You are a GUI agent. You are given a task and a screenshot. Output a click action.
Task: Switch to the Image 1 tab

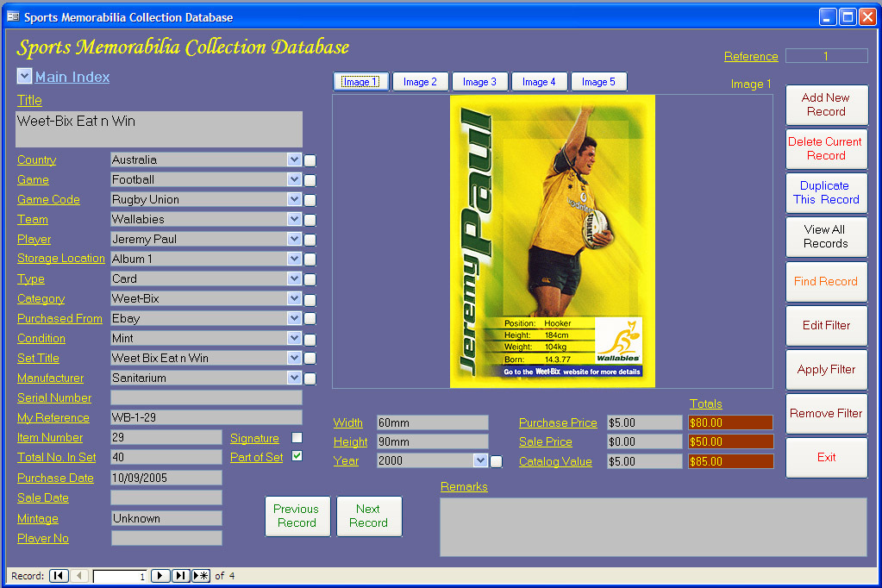(x=360, y=82)
